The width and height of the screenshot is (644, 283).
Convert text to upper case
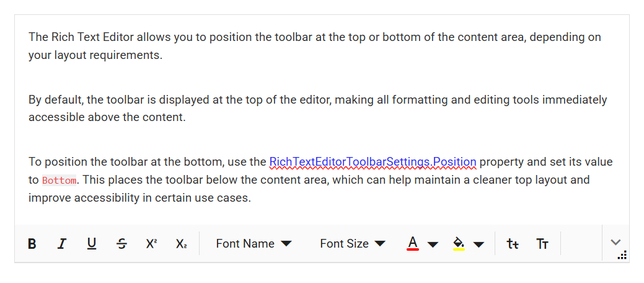pos(542,243)
